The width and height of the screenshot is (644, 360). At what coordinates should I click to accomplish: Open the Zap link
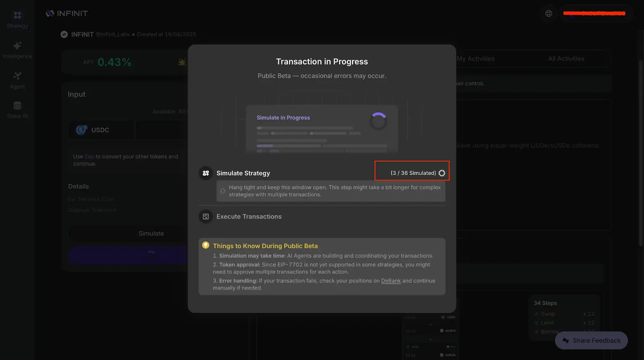pos(89,156)
